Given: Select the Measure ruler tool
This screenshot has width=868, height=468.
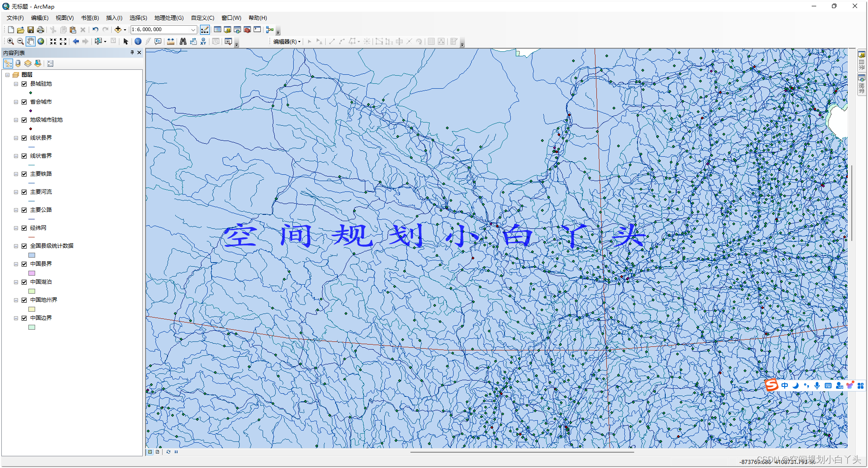Looking at the screenshot, I should [171, 41].
